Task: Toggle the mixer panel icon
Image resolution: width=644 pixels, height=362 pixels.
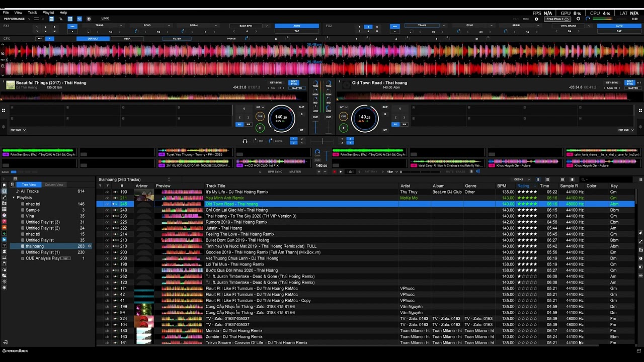Action: pyautogui.click(x=79, y=19)
